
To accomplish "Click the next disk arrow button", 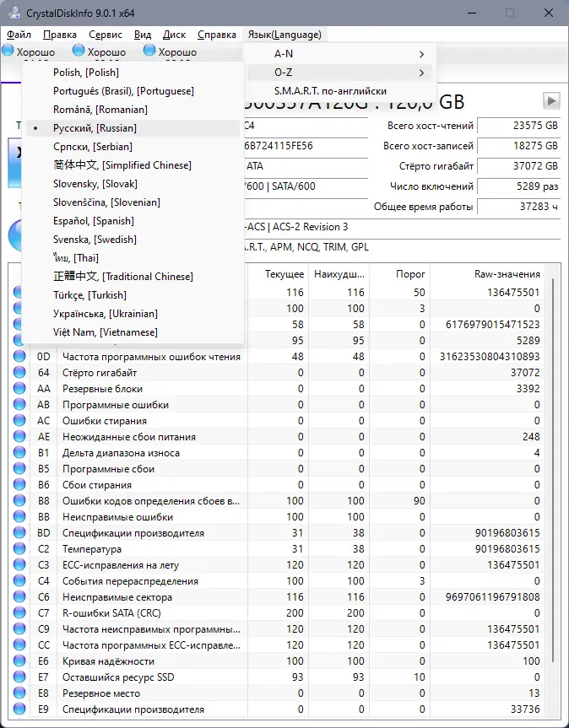I will (551, 100).
